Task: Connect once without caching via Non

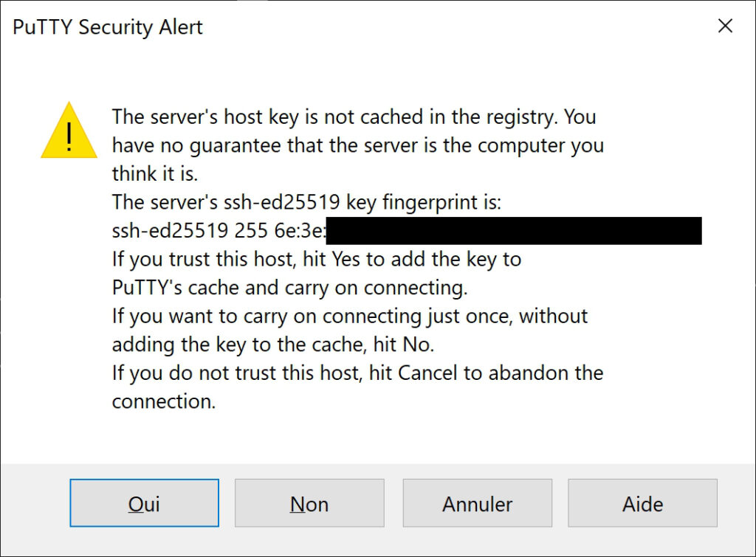Action: pos(309,502)
